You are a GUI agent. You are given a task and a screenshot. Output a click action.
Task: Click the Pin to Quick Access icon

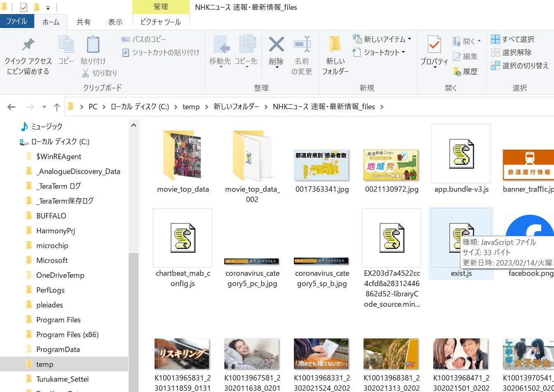coord(28,45)
